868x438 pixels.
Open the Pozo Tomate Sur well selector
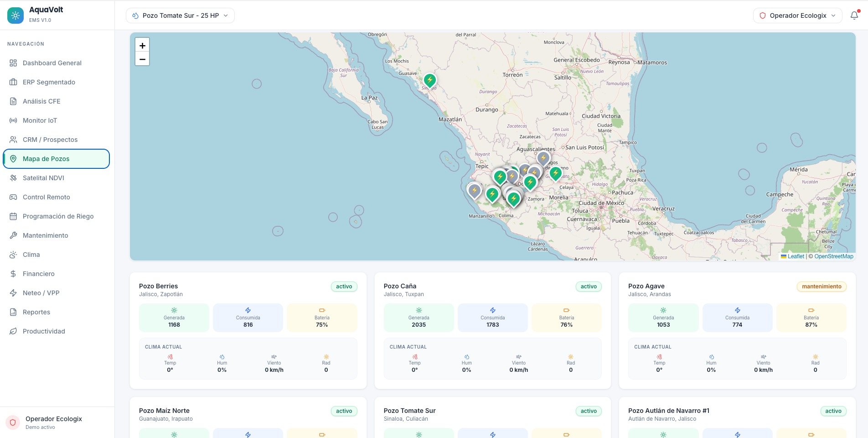[x=180, y=16]
